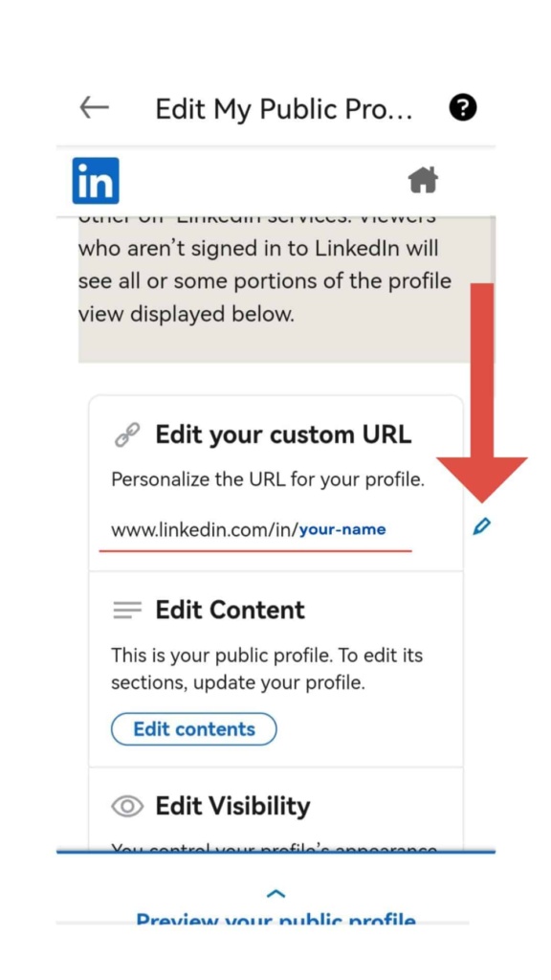Click Personalize the URL description text
The image size is (551, 980).
coord(268,480)
